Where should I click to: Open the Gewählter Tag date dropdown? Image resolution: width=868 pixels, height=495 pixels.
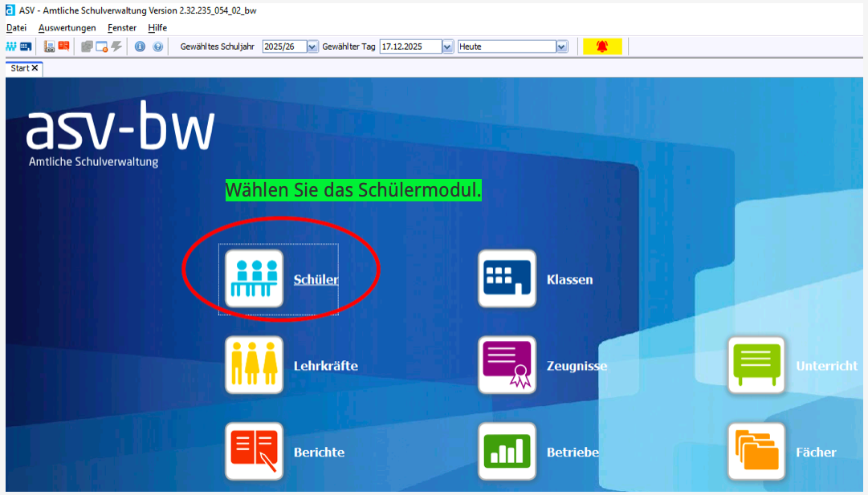(447, 47)
